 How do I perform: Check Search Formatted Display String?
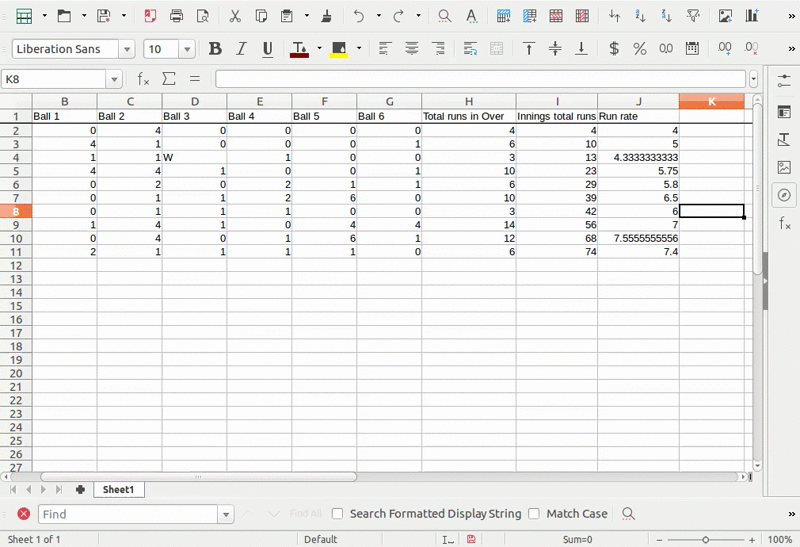tap(337, 514)
